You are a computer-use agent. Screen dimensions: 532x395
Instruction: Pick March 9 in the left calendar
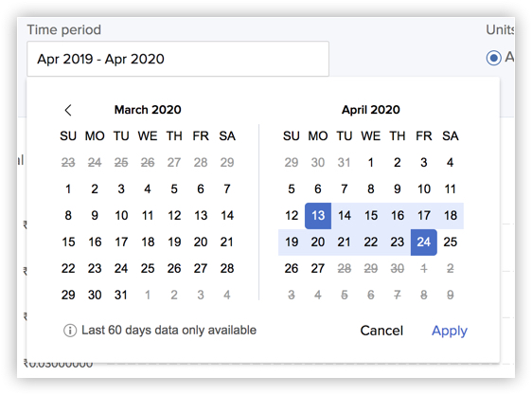[x=95, y=216]
